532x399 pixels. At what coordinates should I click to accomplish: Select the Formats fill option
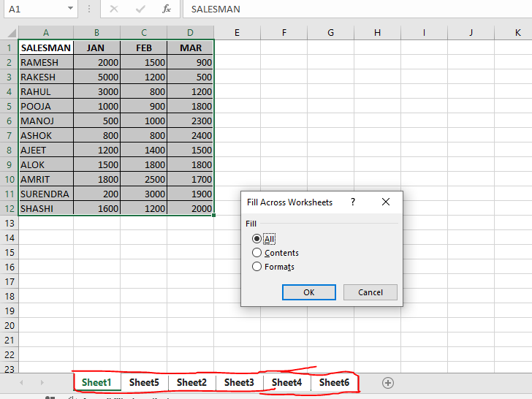[256, 267]
